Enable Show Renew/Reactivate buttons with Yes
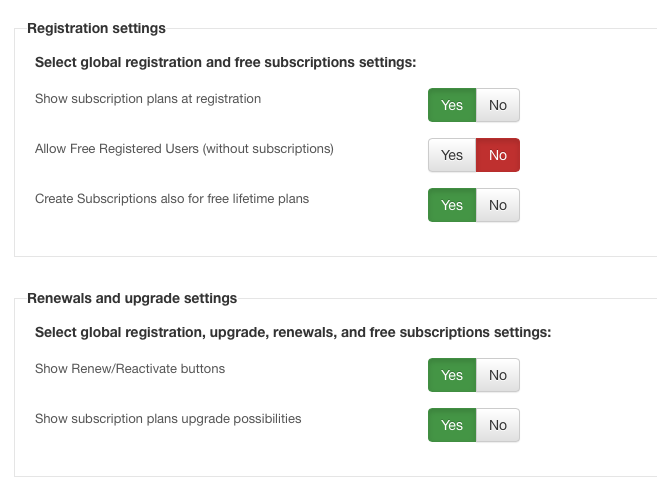 [x=452, y=375]
